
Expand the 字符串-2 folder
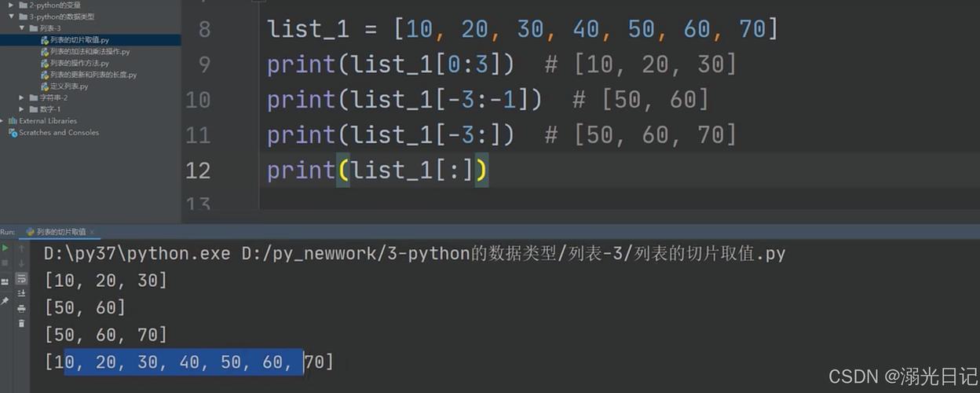pos(22,98)
